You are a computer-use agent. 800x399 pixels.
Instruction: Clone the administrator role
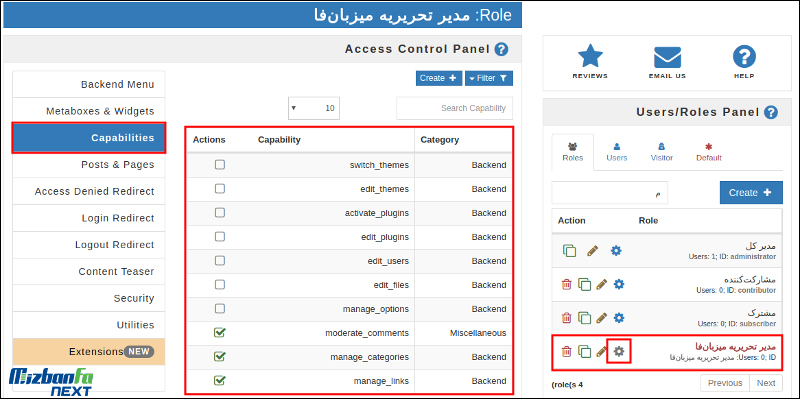point(569,251)
